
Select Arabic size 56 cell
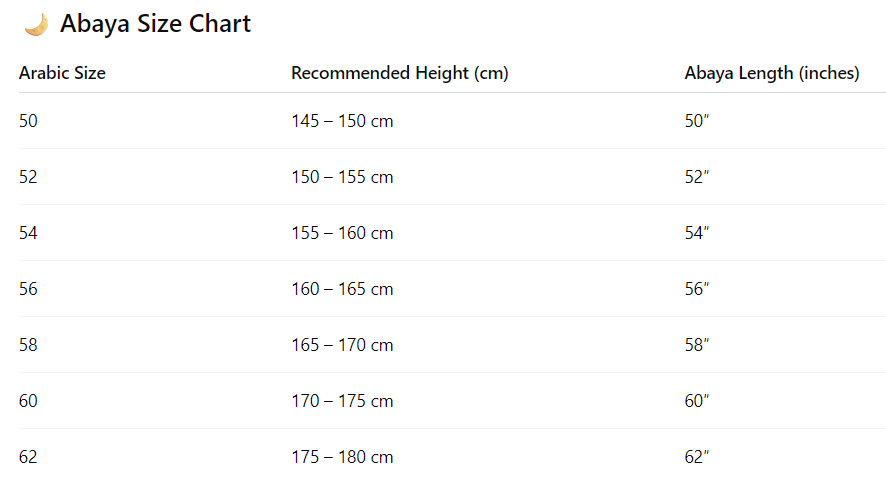(x=28, y=289)
